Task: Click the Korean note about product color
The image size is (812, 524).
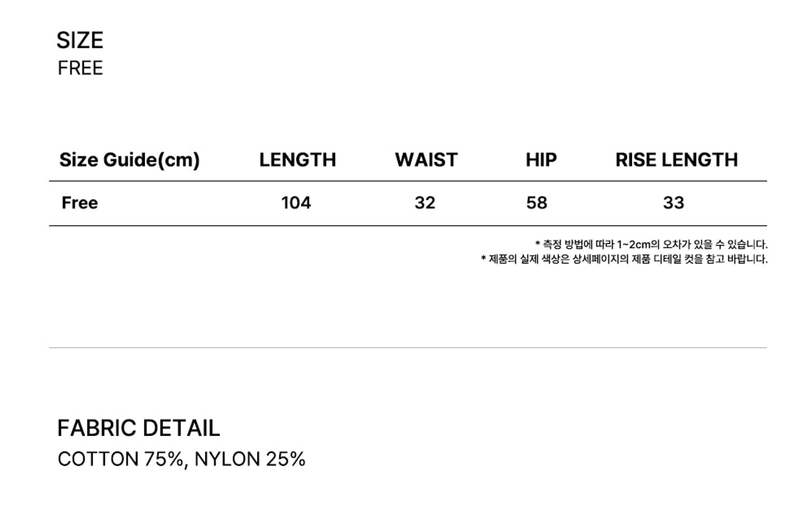Action: click(x=624, y=259)
